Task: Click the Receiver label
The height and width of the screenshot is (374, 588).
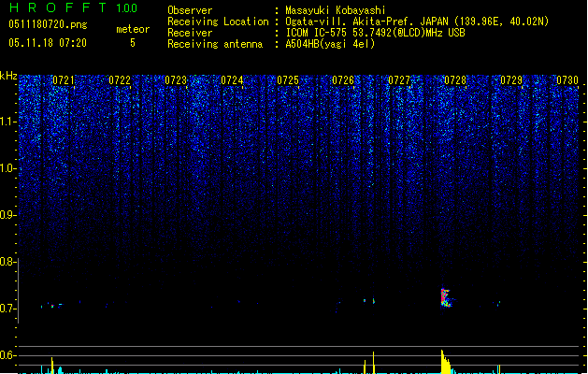Action: (x=190, y=33)
